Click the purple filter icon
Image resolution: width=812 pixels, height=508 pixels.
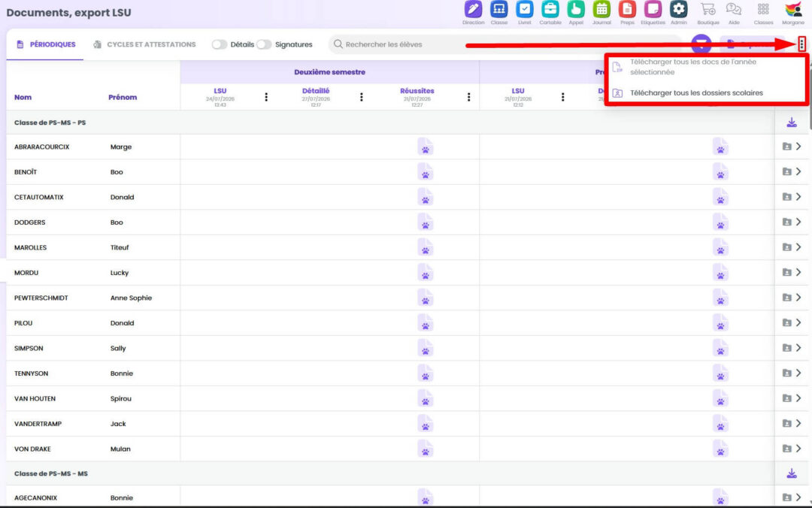701,44
